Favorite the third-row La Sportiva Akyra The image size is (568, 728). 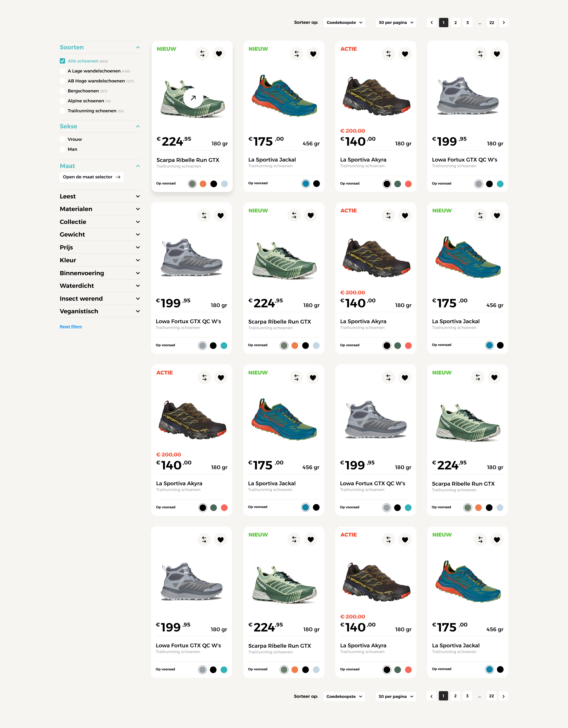pos(221,377)
